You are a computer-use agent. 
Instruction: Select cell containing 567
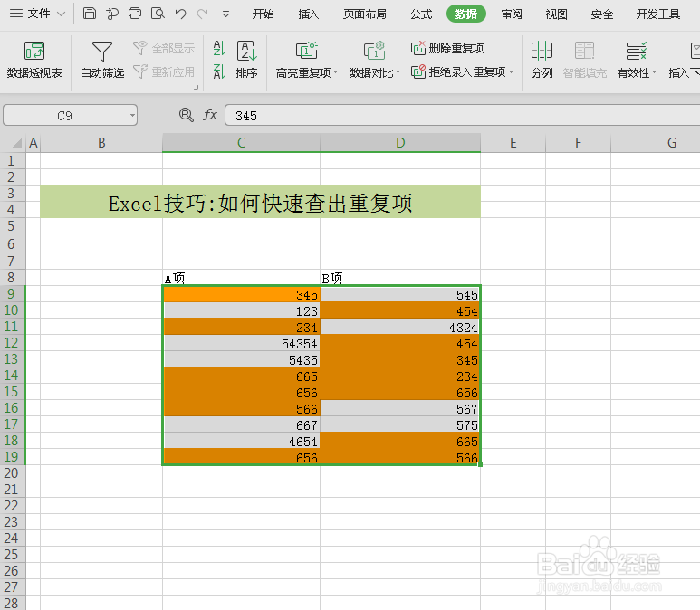[400, 408]
